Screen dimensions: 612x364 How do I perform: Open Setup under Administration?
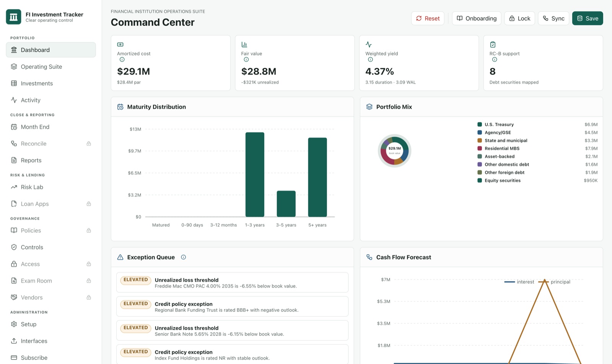coord(51,324)
